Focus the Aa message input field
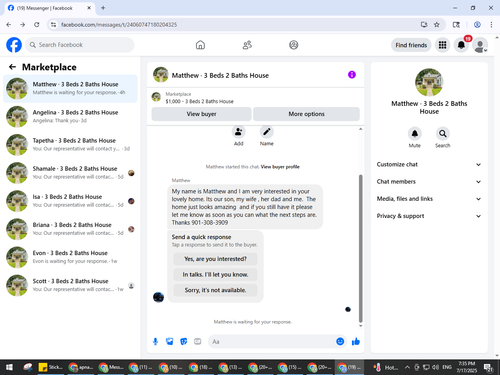This screenshot has height=375, width=500. point(272,342)
